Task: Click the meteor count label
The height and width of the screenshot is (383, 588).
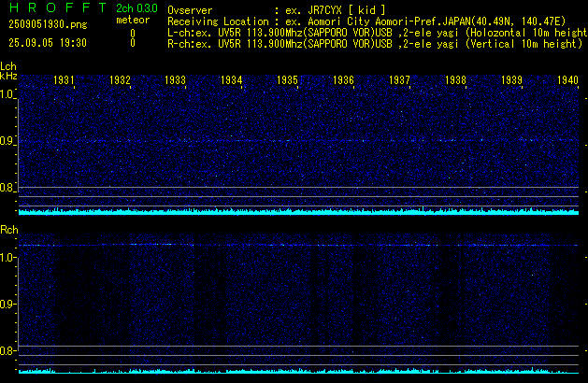Action: 133,20
